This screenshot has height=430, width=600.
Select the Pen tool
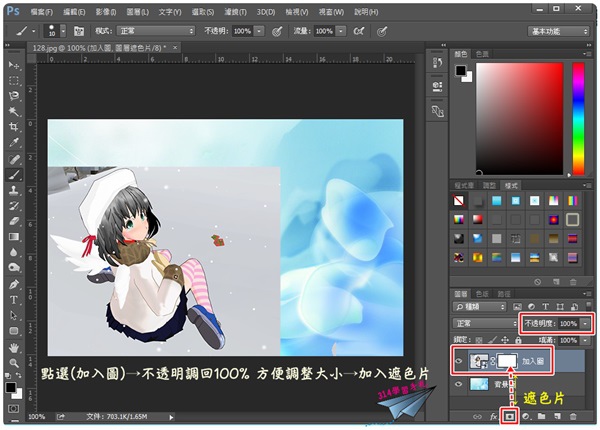click(x=14, y=284)
